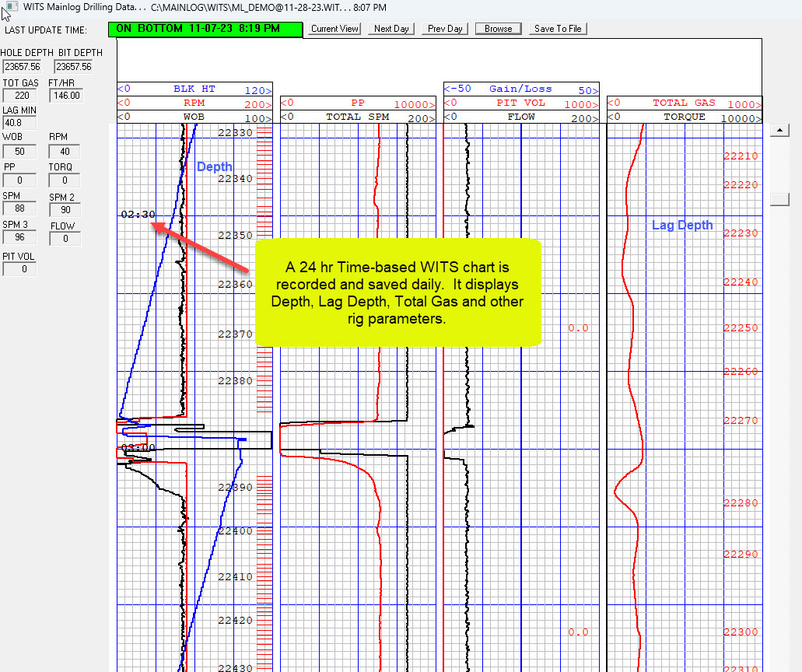The image size is (802, 672).
Task: Click the SPM 3 value box
Action: (19, 238)
